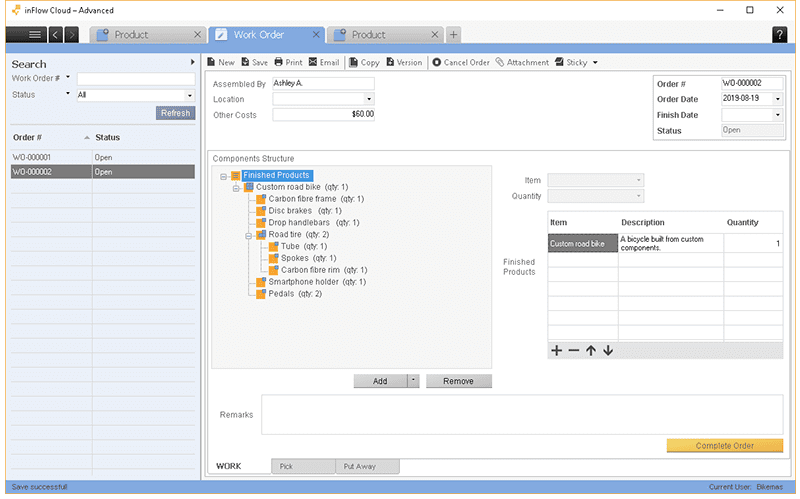The width and height of the screenshot is (800, 499).
Task: Copy the work order
Action: click(364, 62)
